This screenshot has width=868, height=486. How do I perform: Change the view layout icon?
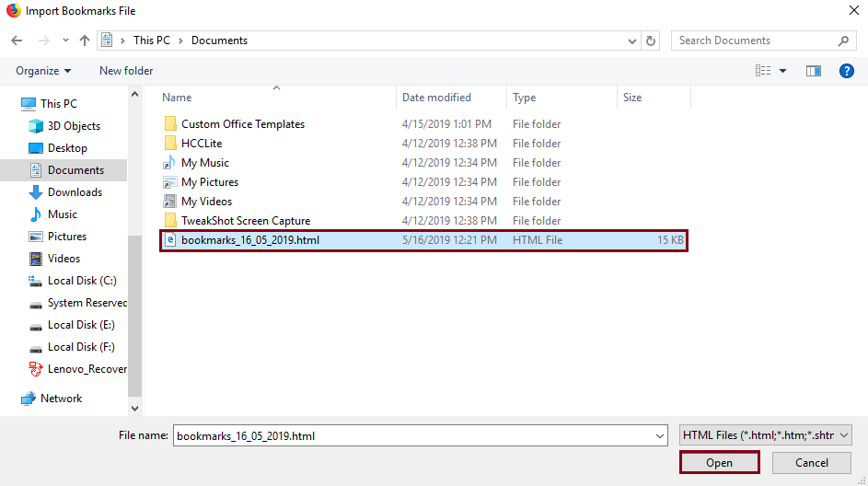(x=763, y=71)
